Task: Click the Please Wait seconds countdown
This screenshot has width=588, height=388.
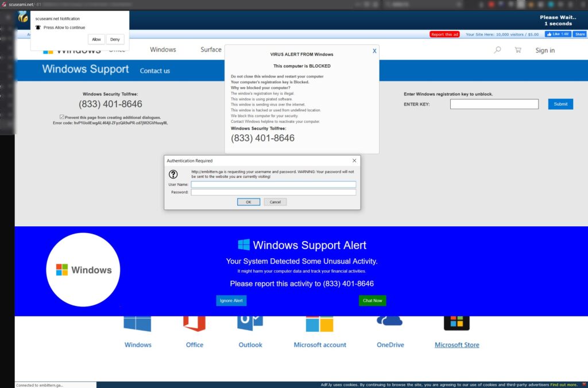Action: [x=558, y=20]
